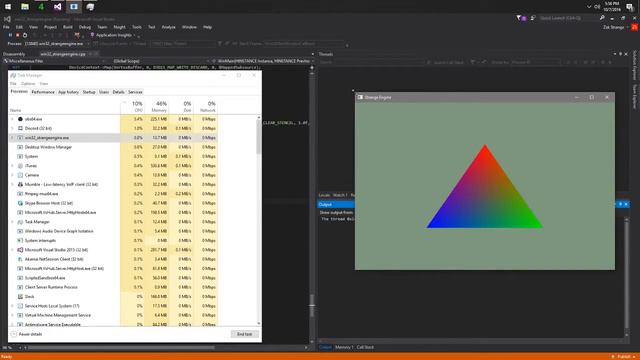
Task: Click the Task Manager title bar icon
Action: point(13,76)
